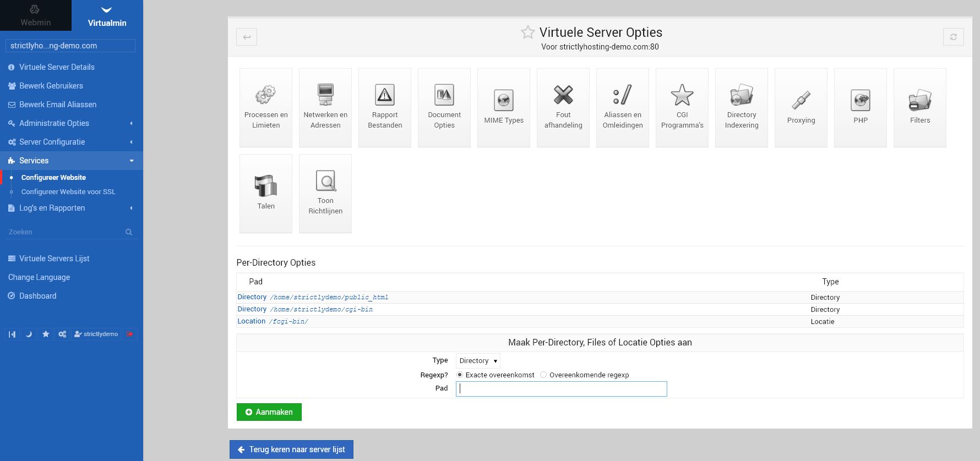This screenshot has width=980, height=461.
Task: Open the strictlyhosting-demo.com domain selector
Action: [70, 46]
